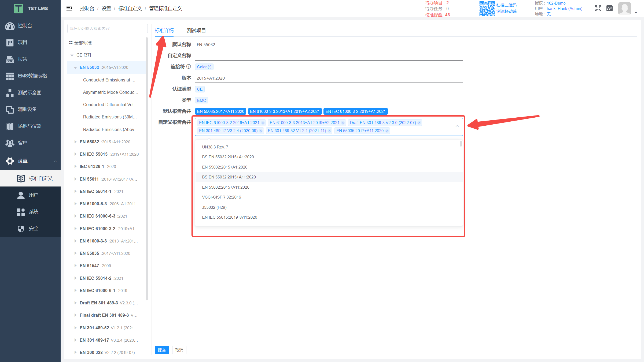Open the avatar dropdown caret
This screenshot has width=644, height=362.
[x=636, y=12]
